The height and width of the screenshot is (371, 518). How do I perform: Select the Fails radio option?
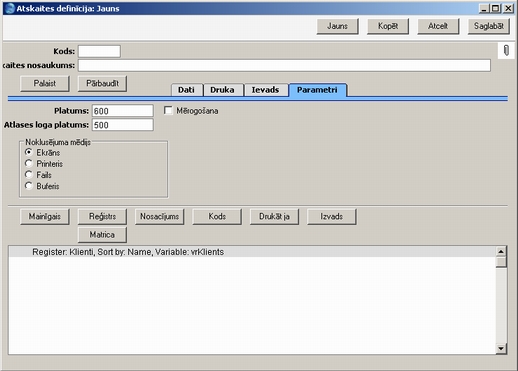point(29,175)
